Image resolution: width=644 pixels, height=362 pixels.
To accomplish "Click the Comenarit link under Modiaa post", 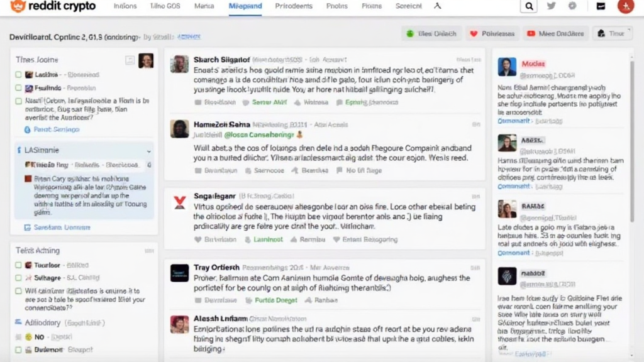I will [514, 120].
